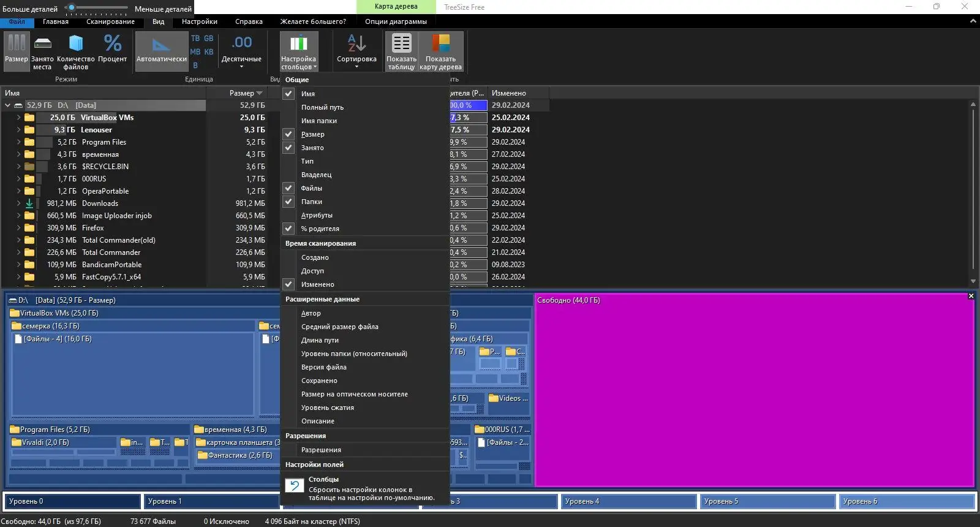Set size unit to GB
980x527 pixels.
(x=209, y=38)
